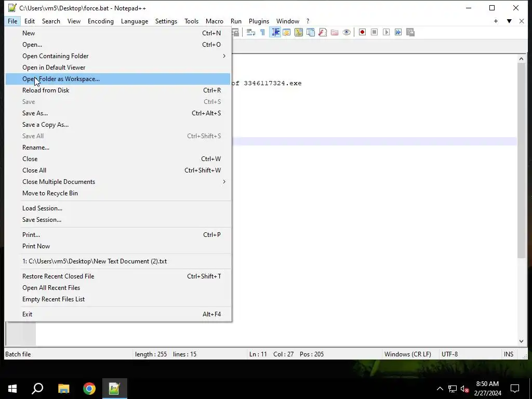Open the Search menu
Image resolution: width=532 pixels, height=399 pixels.
pyautogui.click(x=51, y=21)
